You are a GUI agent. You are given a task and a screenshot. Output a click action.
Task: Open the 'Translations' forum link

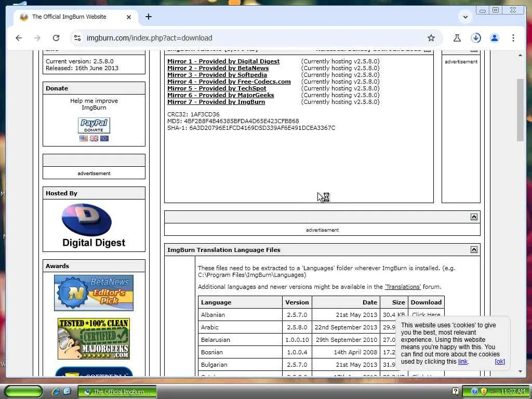[403, 287]
